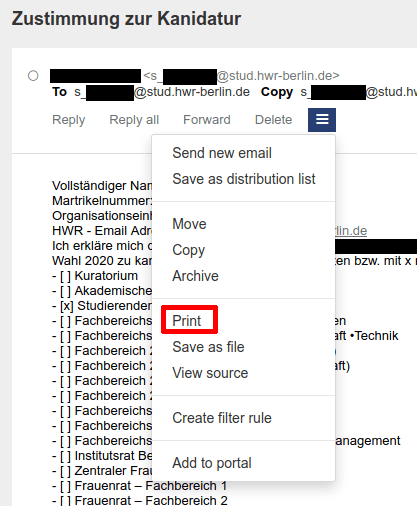Screen dimensions: 417x506
Task: Select Create filter rule
Action: (x=222, y=418)
